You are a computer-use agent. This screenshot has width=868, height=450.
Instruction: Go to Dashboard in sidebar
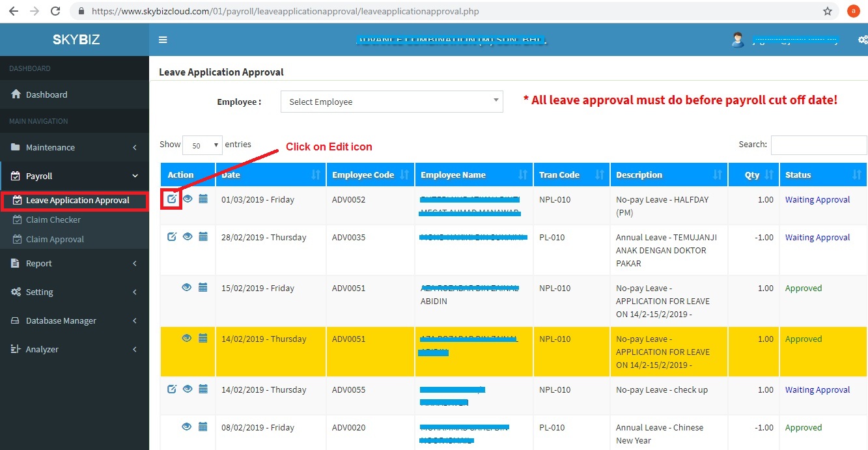click(x=46, y=94)
